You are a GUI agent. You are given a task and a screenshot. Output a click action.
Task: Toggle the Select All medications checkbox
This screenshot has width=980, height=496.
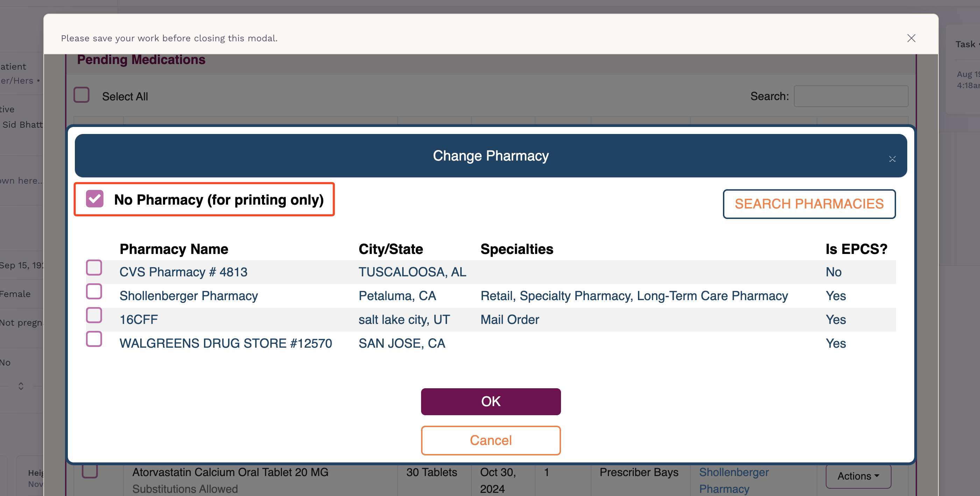pyautogui.click(x=81, y=95)
